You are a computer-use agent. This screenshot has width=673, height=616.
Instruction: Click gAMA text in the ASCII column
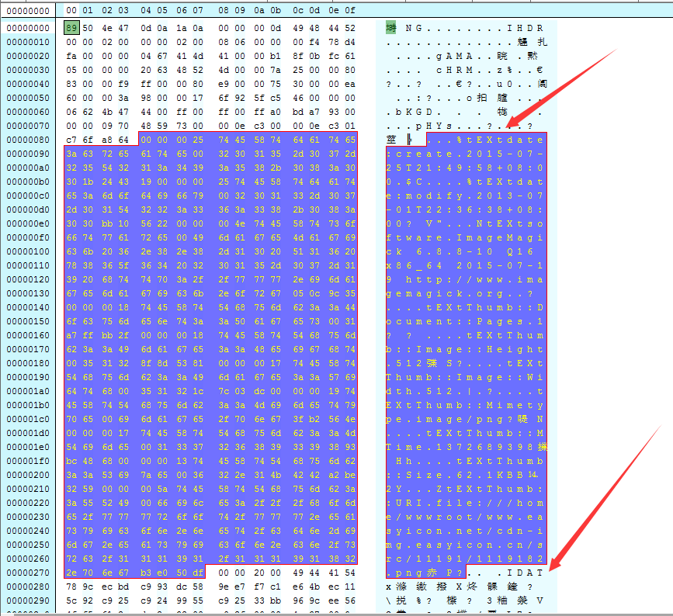point(452,56)
